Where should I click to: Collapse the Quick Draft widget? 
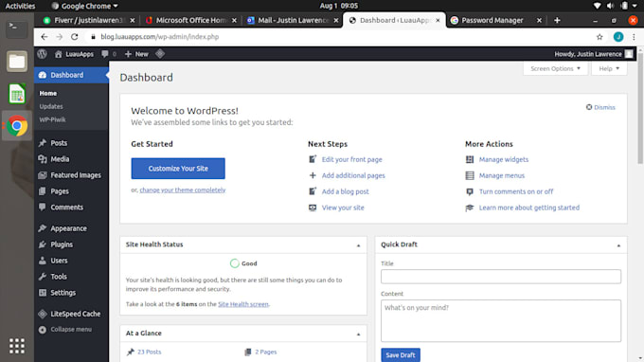[618, 245]
